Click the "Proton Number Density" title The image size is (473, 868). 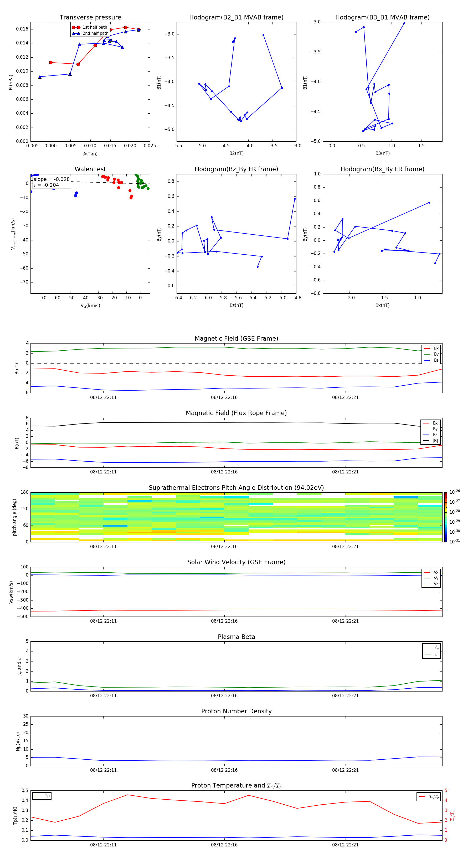[236, 711]
